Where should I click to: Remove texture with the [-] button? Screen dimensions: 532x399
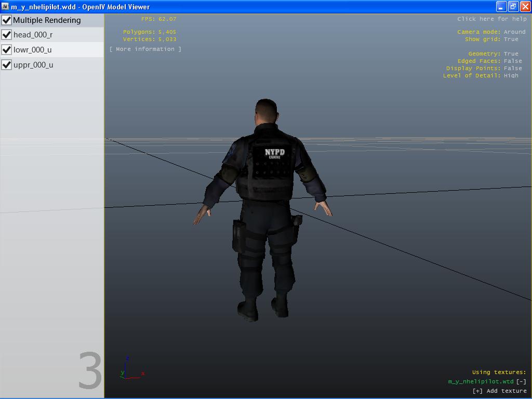[521, 381]
